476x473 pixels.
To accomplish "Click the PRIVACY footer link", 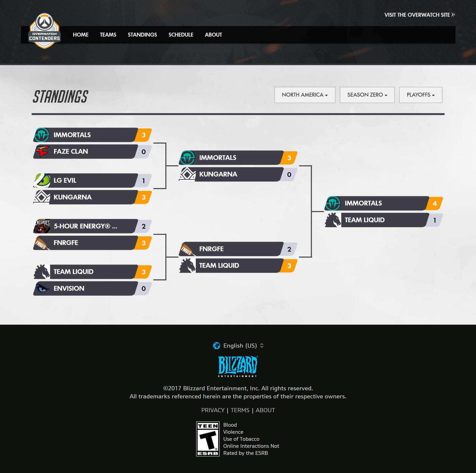I will [x=213, y=410].
